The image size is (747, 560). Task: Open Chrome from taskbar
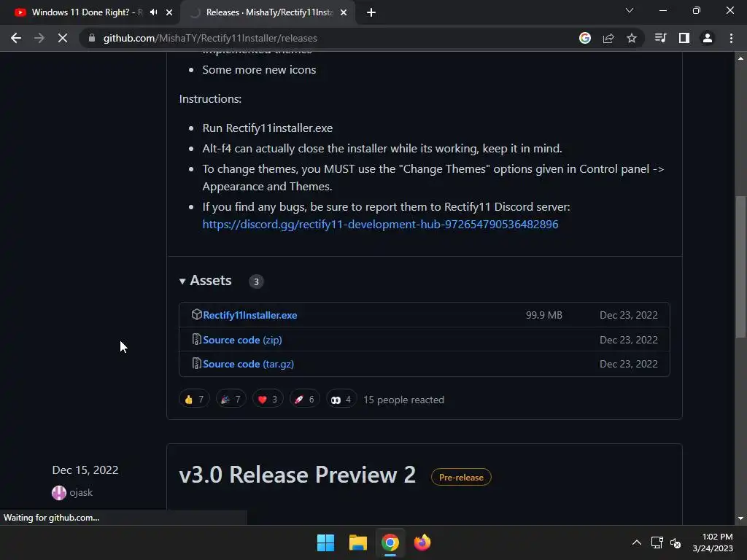[390, 542]
